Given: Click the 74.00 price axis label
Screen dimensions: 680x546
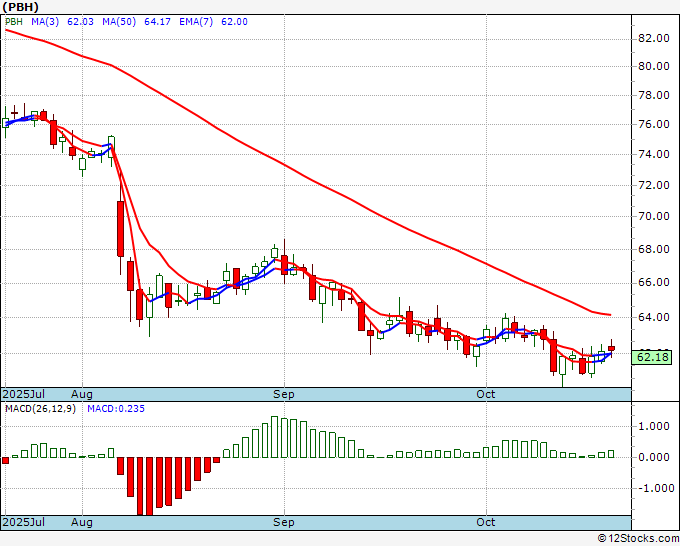Looking at the screenshot, I should click(654, 154).
